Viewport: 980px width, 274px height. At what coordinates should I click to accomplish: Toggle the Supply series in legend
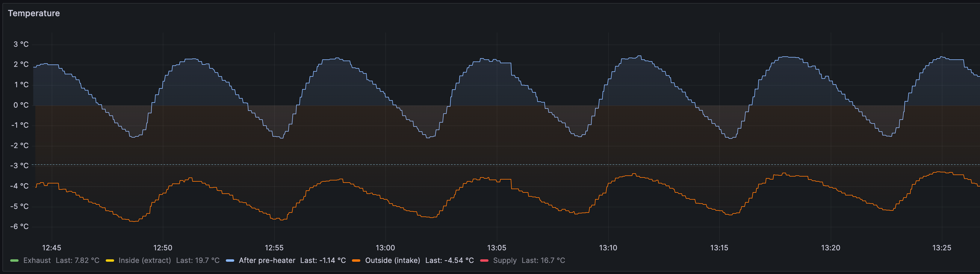[x=504, y=260]
